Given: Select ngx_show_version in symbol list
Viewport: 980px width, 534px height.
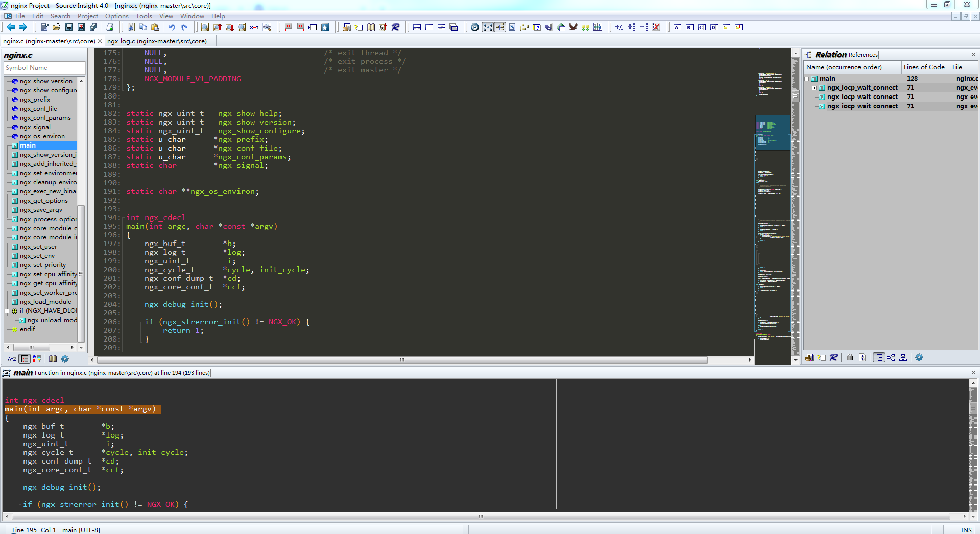Looking at the screenshot, I should pos(46,81).
